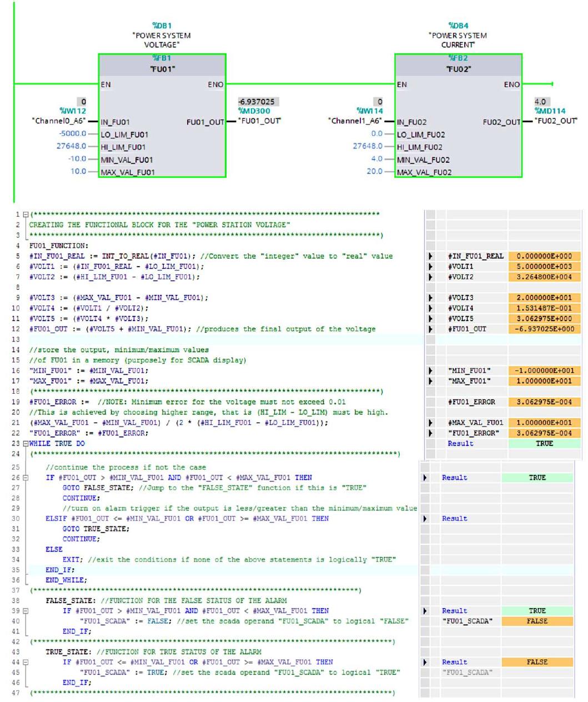Select the 27648.0 value at HI_LIM_FU02

tap(368, 146)
